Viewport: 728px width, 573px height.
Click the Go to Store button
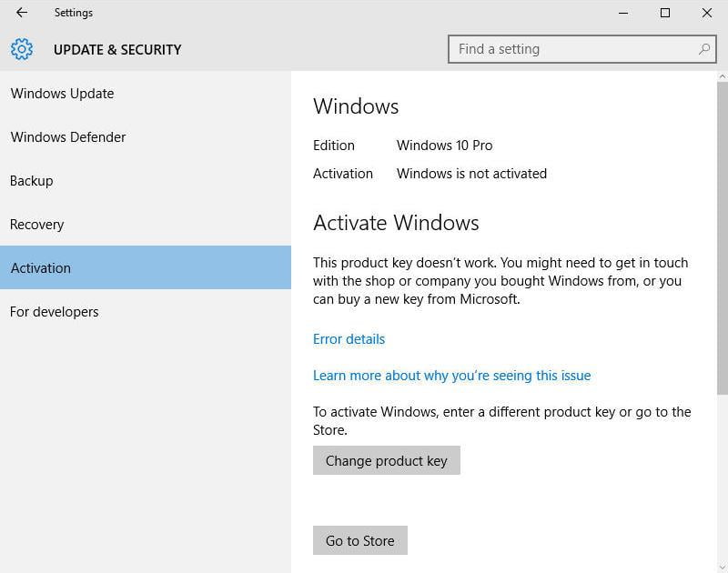pyautogui.click(x=359, y=540)
